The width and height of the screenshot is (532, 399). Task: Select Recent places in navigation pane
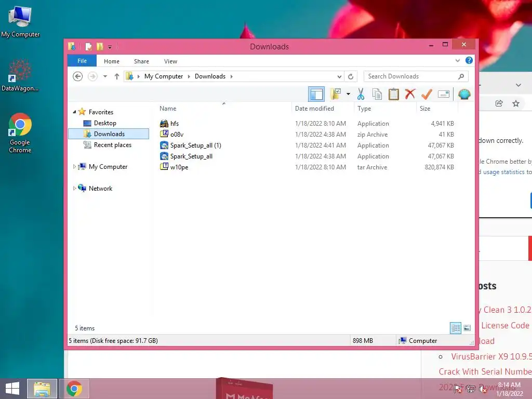112,145
